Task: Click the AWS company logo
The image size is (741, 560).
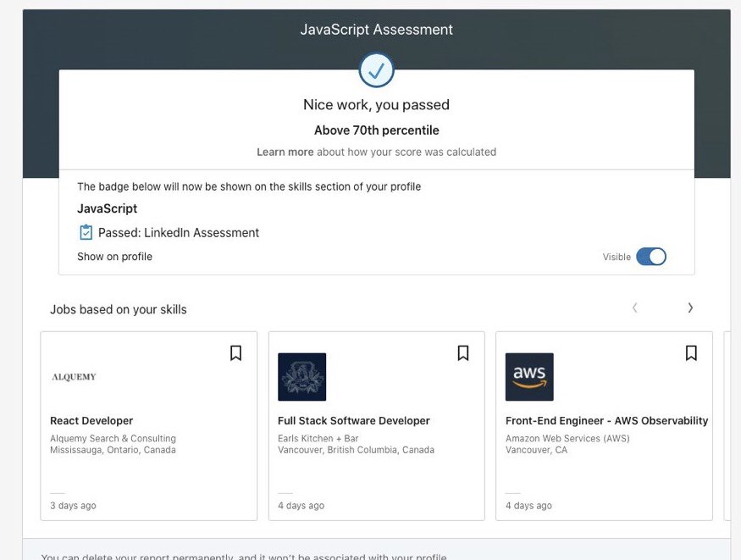Action: click(529, 377)
